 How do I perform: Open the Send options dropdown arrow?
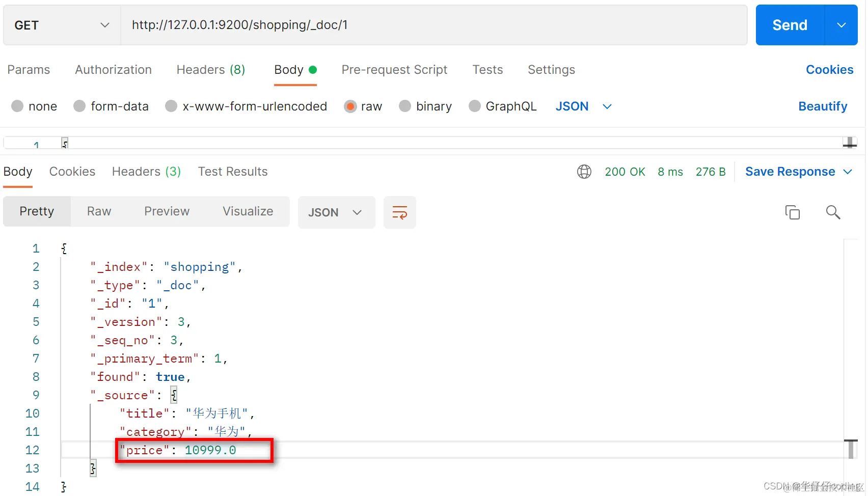842,25
